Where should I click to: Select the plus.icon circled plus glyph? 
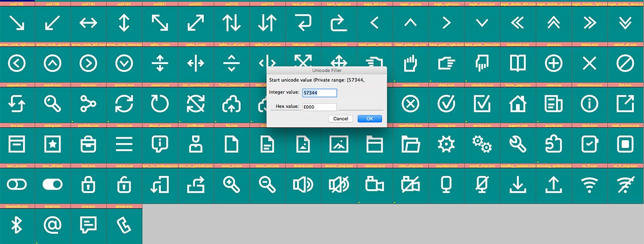553,64
